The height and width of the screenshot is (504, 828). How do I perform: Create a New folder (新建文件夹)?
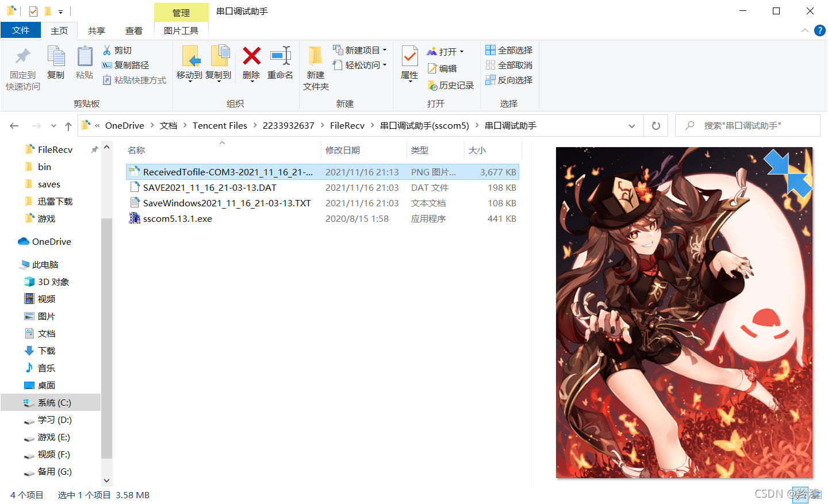pos(316,67)
